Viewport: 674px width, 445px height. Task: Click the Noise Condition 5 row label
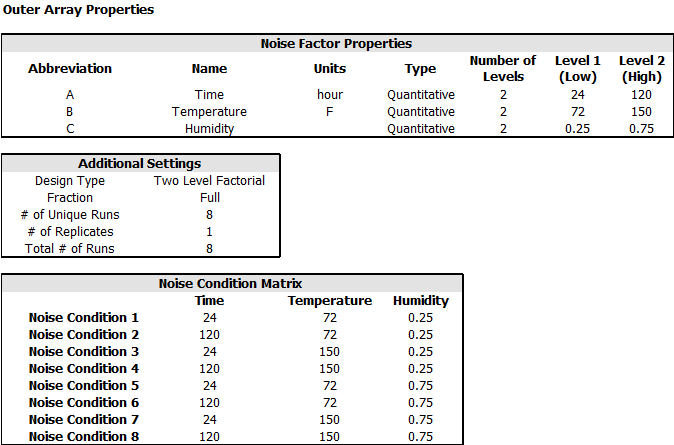click(84, 386)
